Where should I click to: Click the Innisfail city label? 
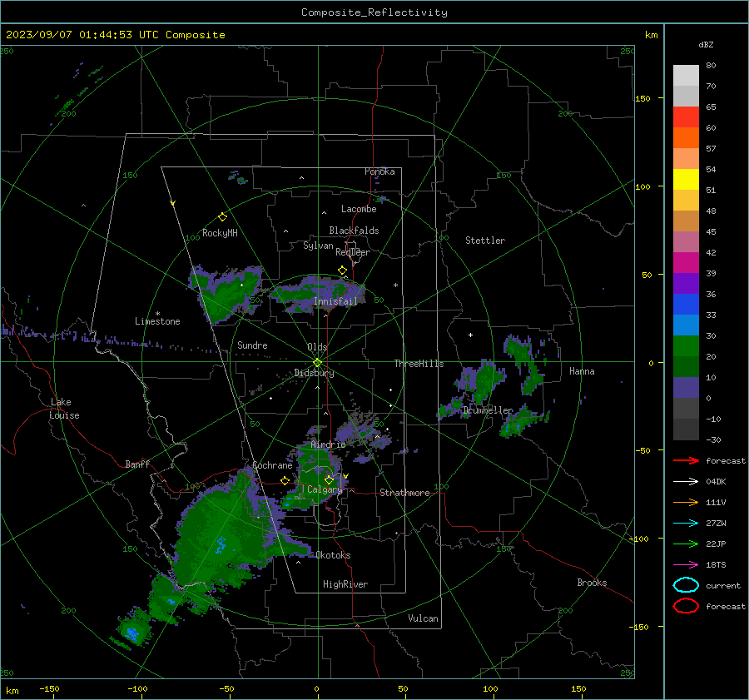(x=336, y=301)
